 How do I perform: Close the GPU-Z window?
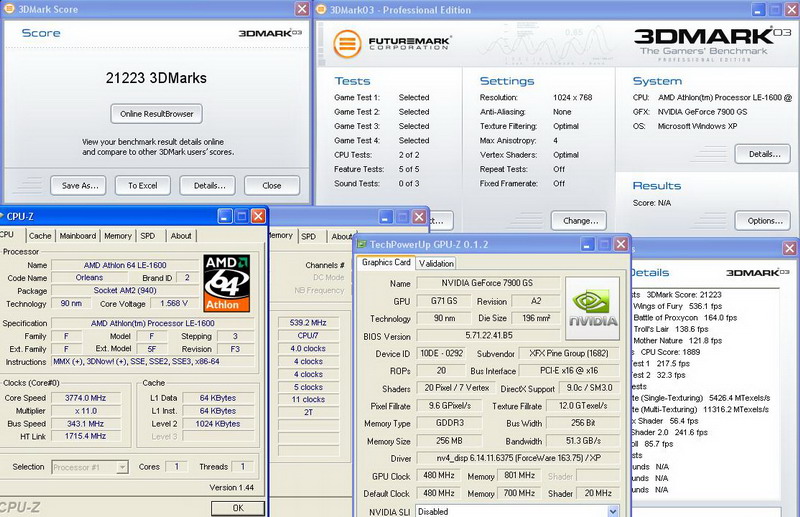[x=620, y=244]
